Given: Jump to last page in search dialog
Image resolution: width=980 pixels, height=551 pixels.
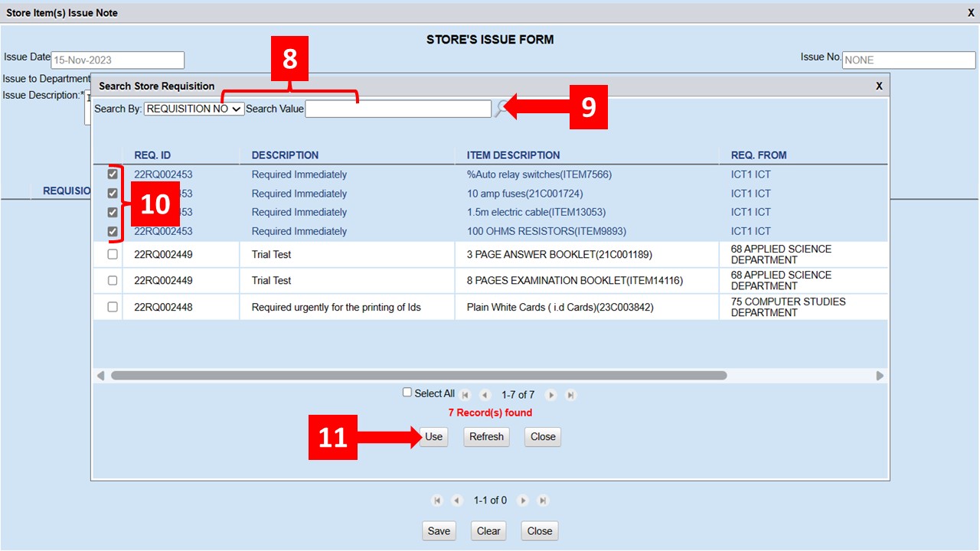Looking at the screenshot, I should [x=570, y=395].
